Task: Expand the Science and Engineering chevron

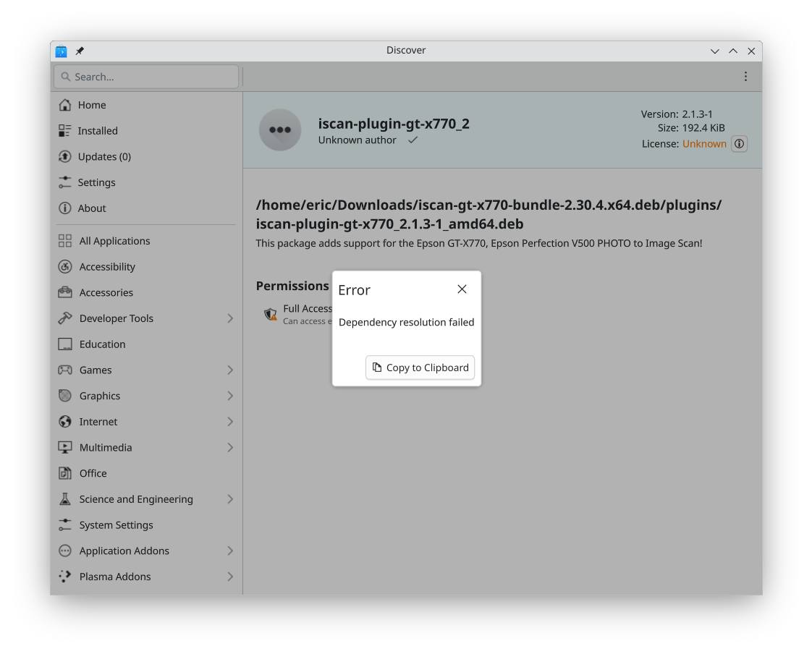Action: 230,499
